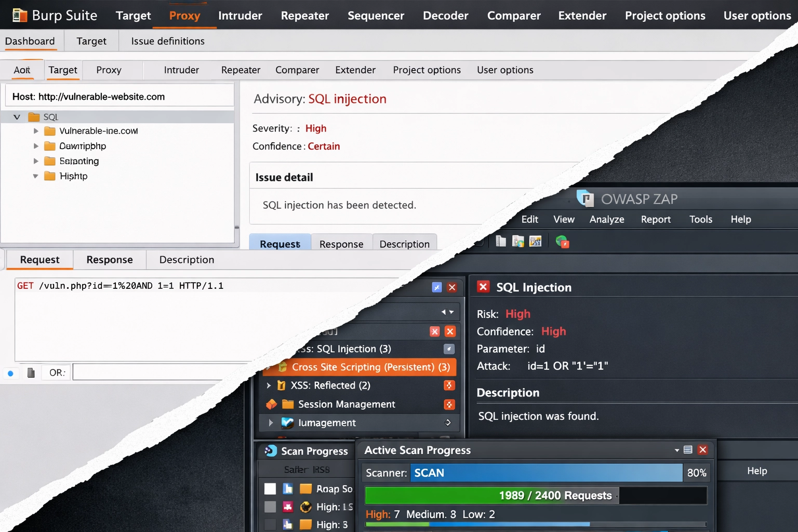Switch to the Decoder tab
The width and height of the screenshot is (798, 532).
[446, 16]
